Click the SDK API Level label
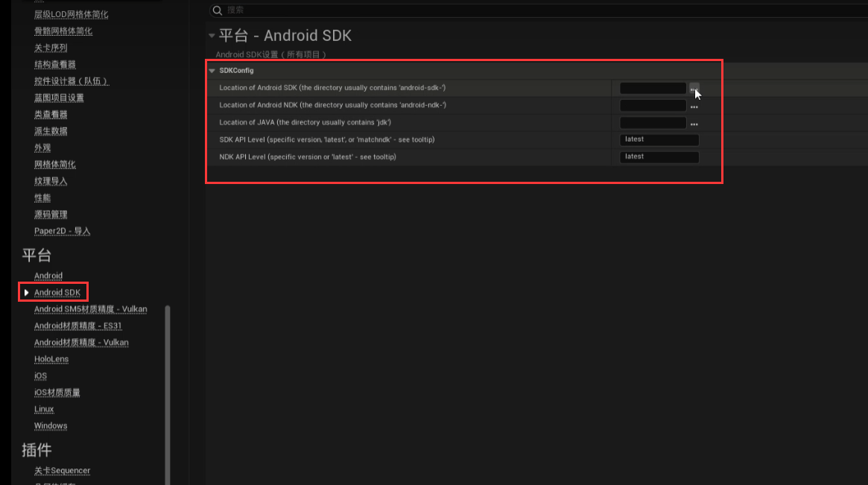This screenshot has width=868, height=485. point(326,139)
